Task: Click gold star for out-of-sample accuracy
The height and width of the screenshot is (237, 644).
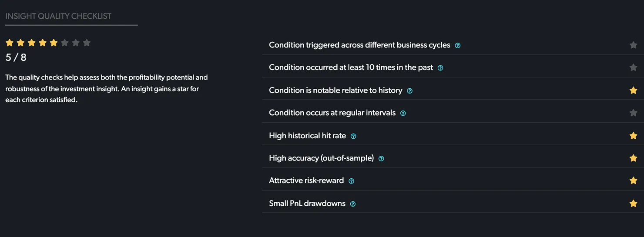Action: coord(633,158)
